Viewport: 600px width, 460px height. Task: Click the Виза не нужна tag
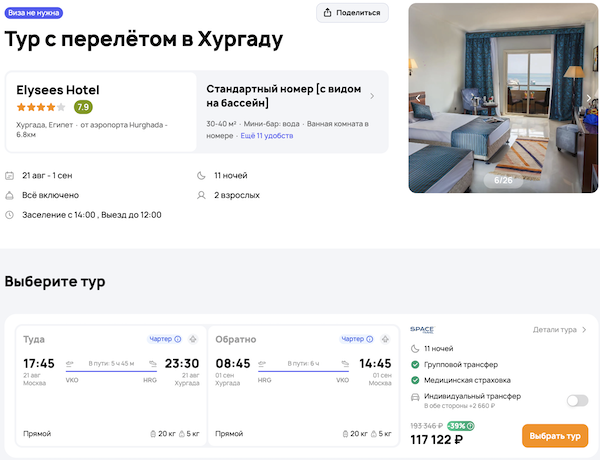click(x=36, y=13)
